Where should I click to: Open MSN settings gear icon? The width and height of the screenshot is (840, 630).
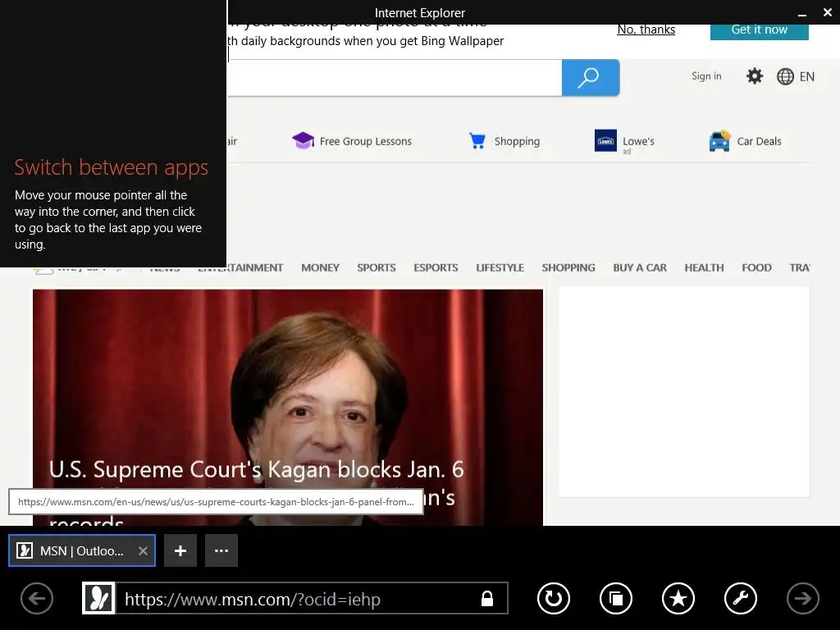(755, 76)
